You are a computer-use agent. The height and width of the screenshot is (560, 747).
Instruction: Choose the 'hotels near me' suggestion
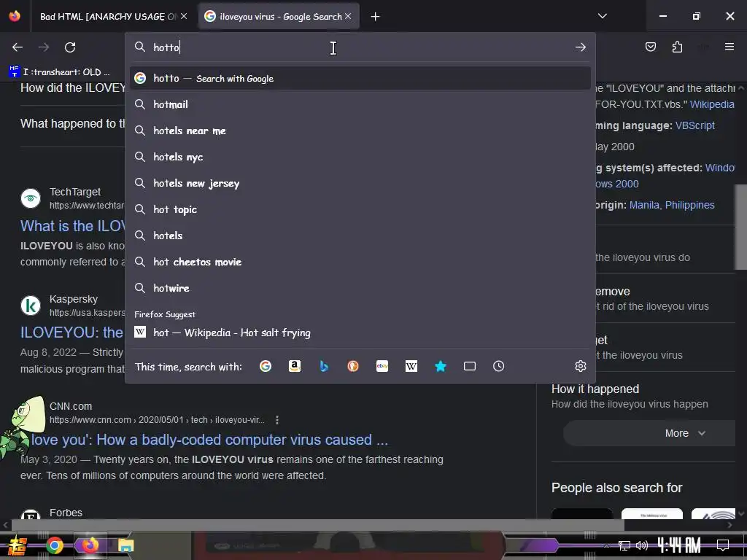(x=360, y=131)
